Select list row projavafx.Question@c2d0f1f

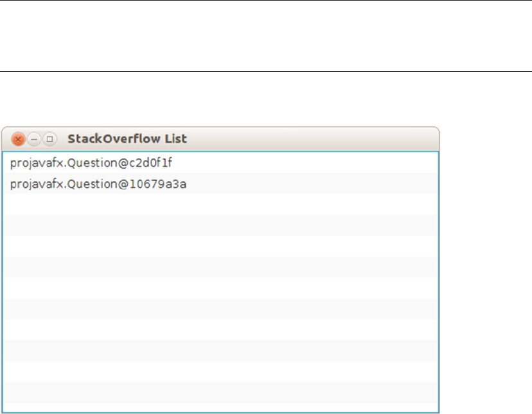tap(220, 163)
